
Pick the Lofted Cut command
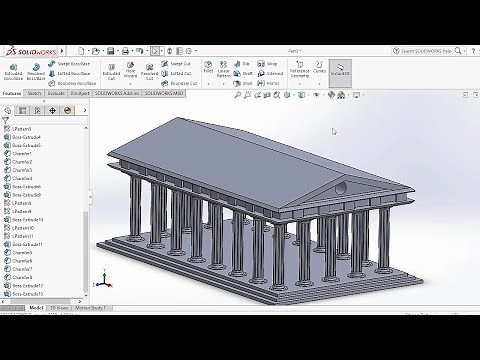coord(176,73)
